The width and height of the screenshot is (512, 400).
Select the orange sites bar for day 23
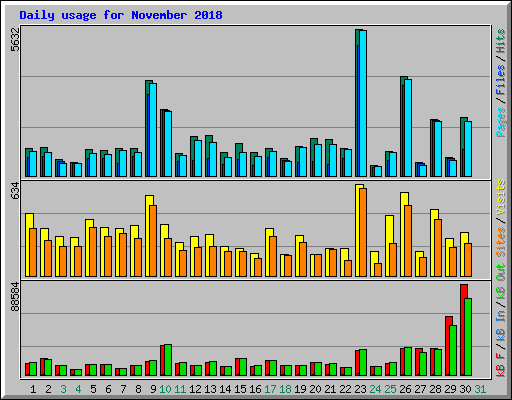coord(363,232)
